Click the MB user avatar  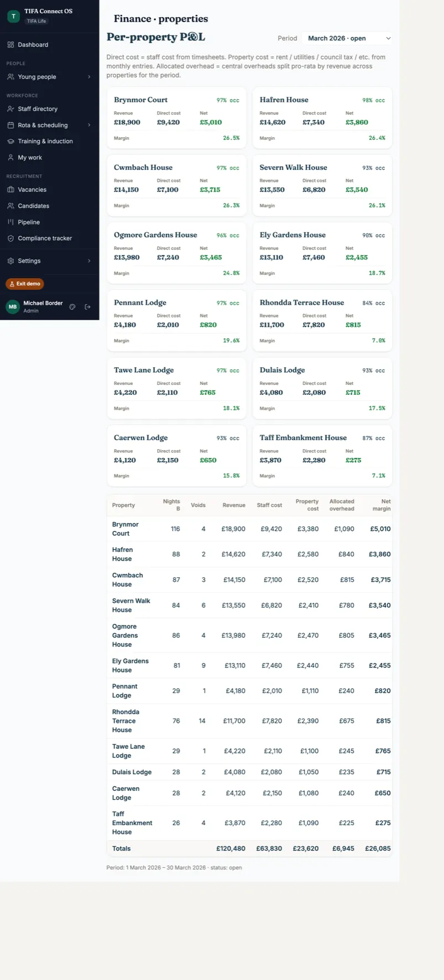(x=13, y=307)
